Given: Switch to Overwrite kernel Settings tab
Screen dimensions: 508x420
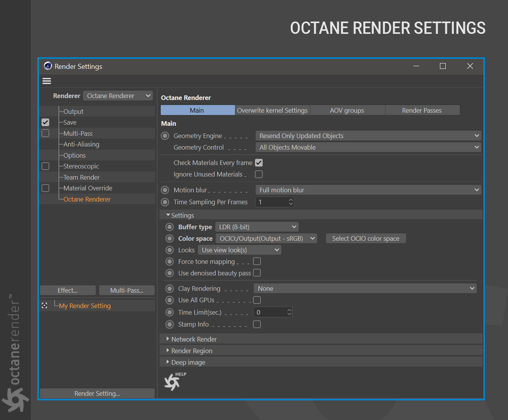Looking at the screenshot, I should click(x=272, y=110).
